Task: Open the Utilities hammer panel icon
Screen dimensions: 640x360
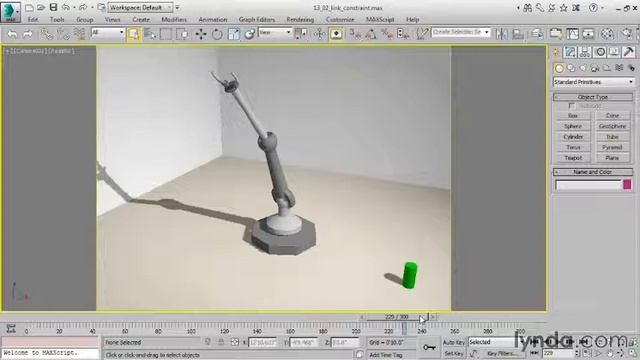Action: tap(629, 52)
